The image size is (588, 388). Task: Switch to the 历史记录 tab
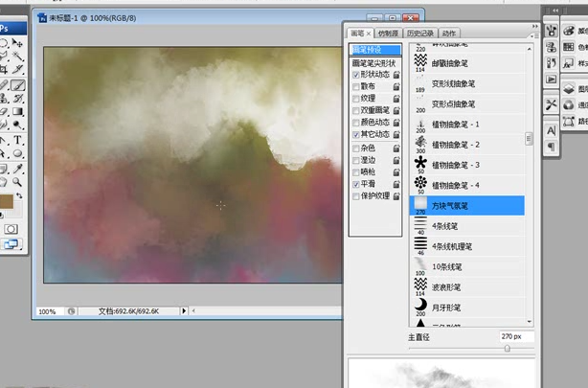419,34
